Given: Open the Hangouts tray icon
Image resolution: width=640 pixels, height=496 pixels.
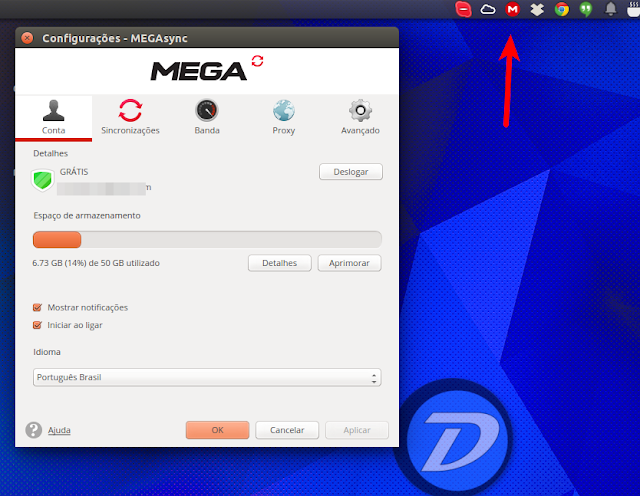Looking at the screenshot, I should point(586,9).
